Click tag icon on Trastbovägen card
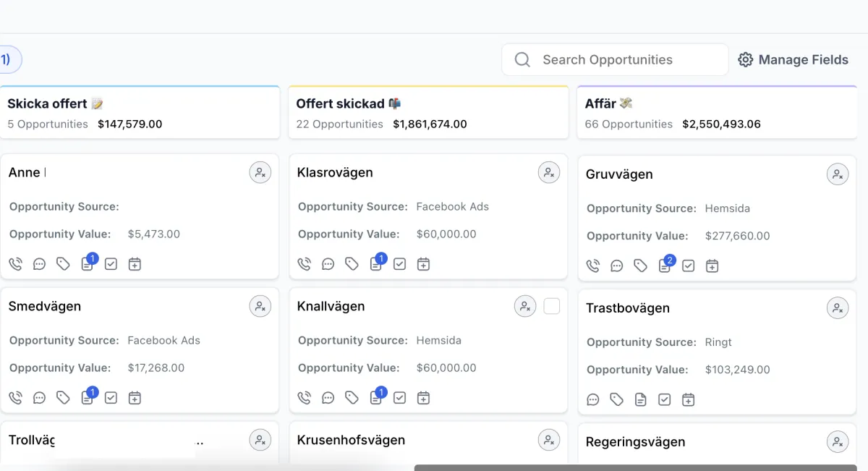The height and width of the screenshot is (471, 868). pyautogui.click(x=617, y=399)
